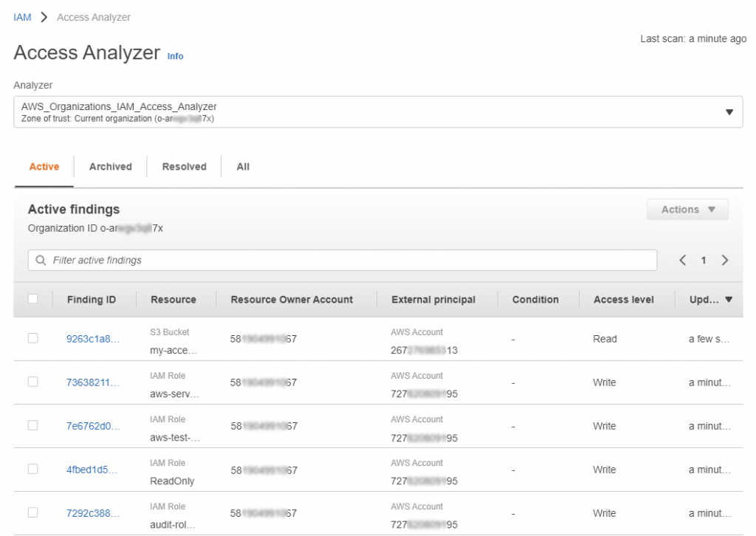
Task: Click the Updated column sort arrow
Action: pos(729,299)
